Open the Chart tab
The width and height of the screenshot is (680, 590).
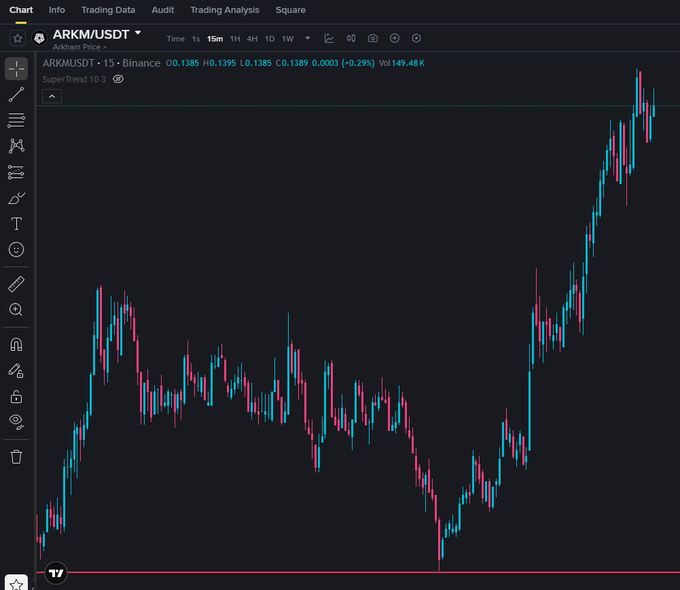click(x=21, y=10)
